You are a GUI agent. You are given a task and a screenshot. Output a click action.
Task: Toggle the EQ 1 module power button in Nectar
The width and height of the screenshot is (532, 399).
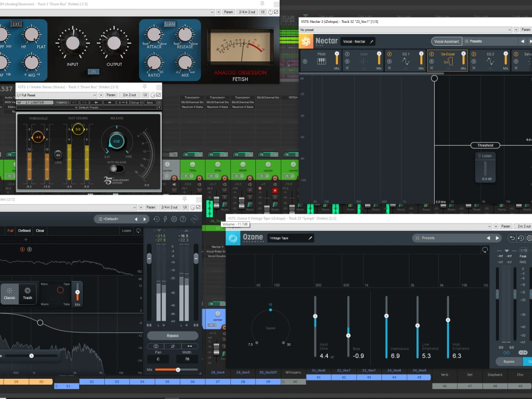click(x=389, y=54)
